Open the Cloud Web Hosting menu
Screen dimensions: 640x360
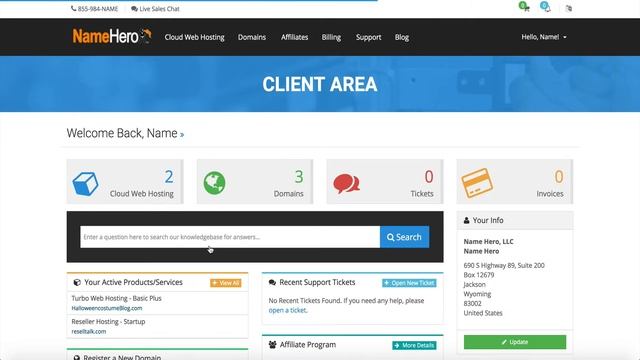pos(194,37)
